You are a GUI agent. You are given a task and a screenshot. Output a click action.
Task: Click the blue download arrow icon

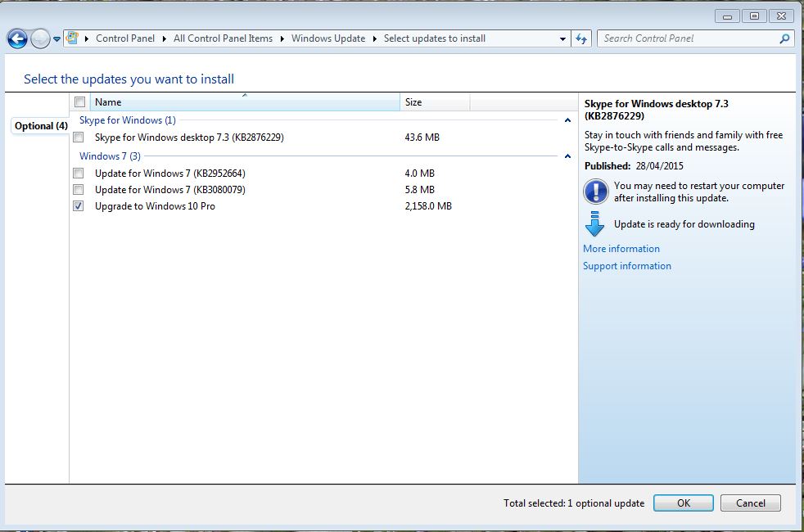click(x=594, y=224)
